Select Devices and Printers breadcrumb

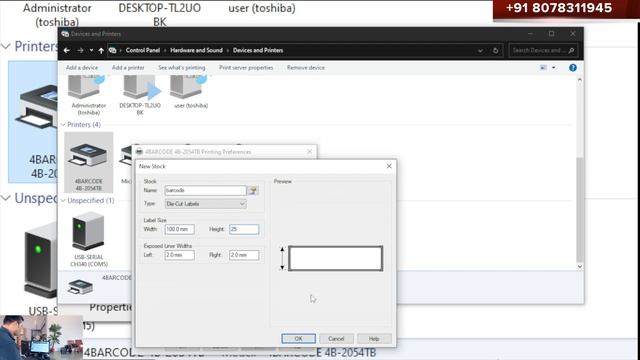pyautogui.click(x=258, y=51)
